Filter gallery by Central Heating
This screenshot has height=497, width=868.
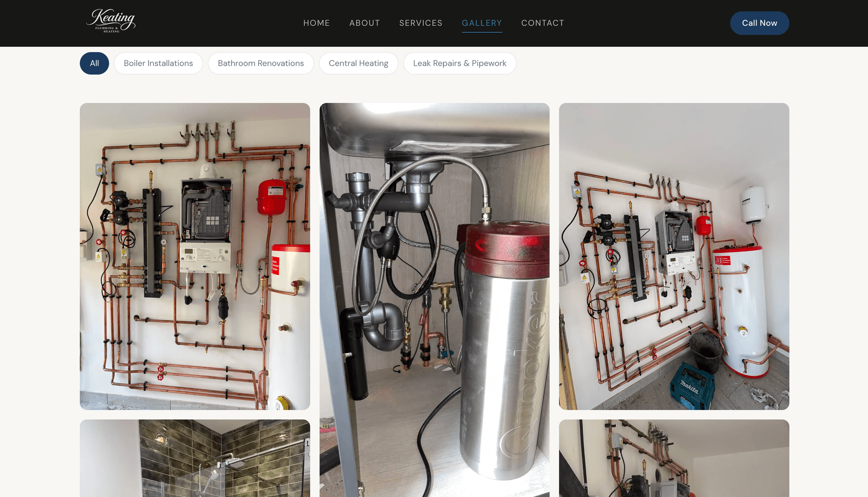coord(359,63)
